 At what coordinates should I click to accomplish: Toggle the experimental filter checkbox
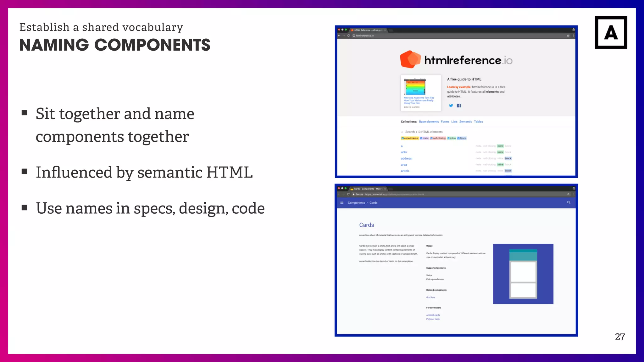click(402, 138)
